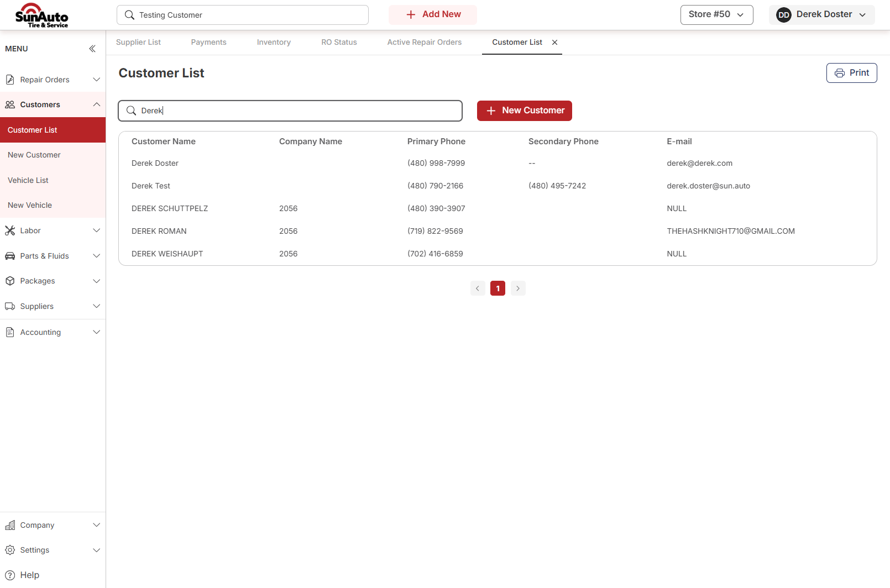
Task: Switch to the RO Status tab
Action: click(x=339, y=42)
